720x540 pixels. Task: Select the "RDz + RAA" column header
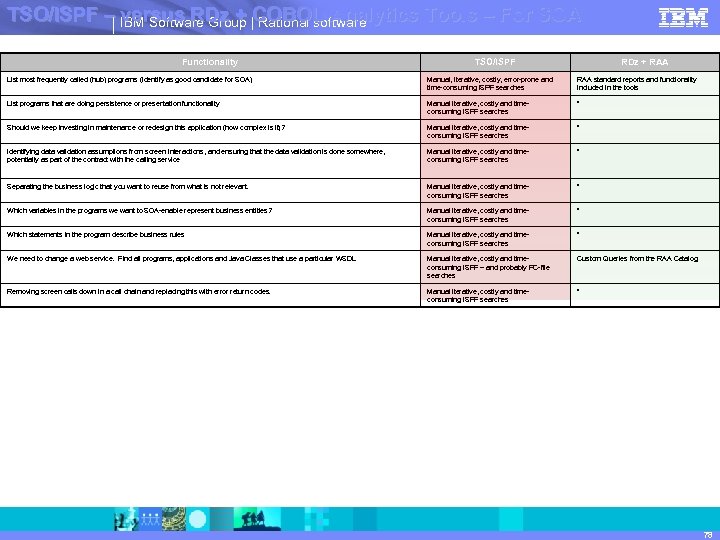(x=644, y=62)
